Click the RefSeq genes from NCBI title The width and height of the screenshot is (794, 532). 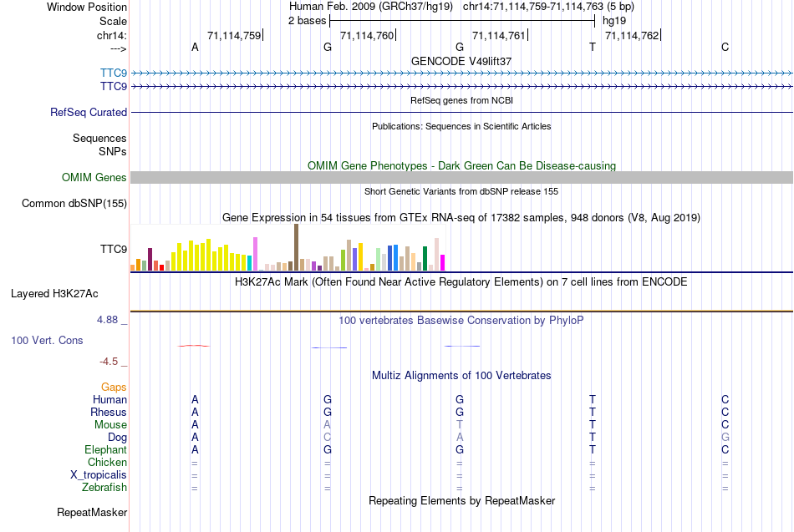pos(461,100)
